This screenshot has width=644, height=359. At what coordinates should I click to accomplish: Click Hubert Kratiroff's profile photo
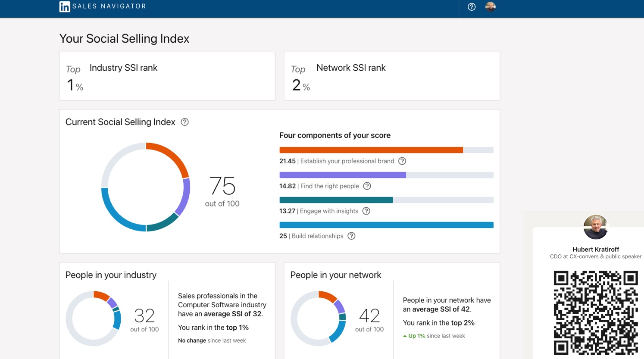(x=596, y=227)
